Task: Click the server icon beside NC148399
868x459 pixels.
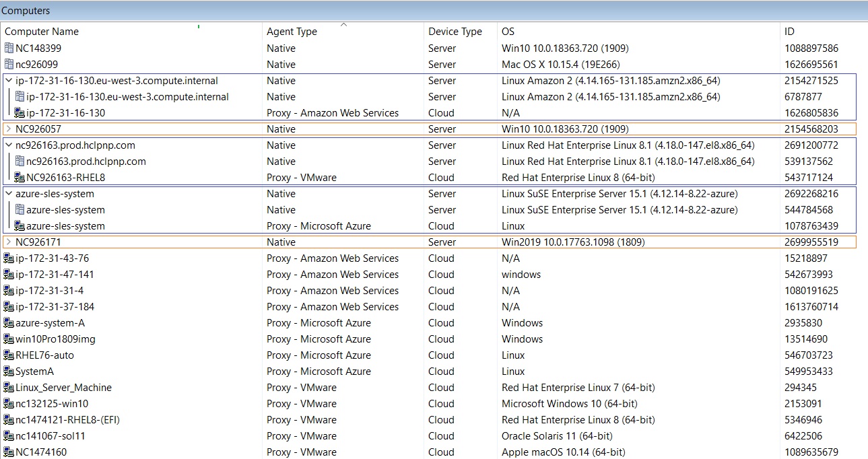Action: 9,48
